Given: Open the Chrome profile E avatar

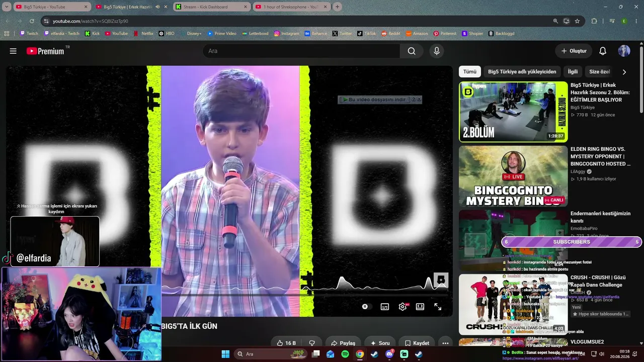Looking at the screenshot, I should pyautogui.click(x=624, y=21).
